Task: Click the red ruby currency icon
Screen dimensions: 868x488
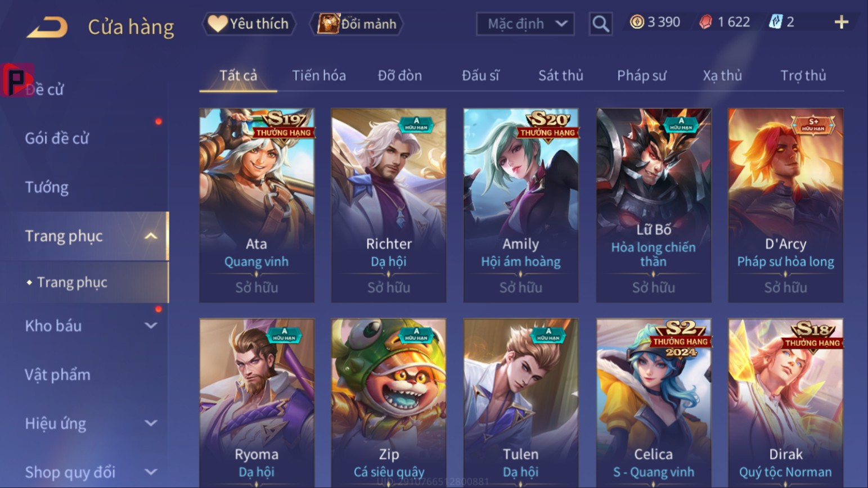Action: point(705,22)
